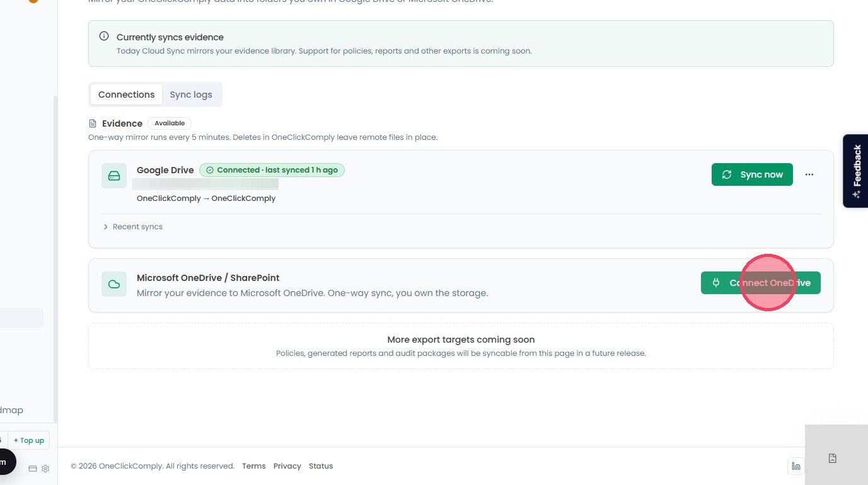Switch to the Connections tab
Image resolution: width=868 pixels, height=485 pixels.
[126, 94]
